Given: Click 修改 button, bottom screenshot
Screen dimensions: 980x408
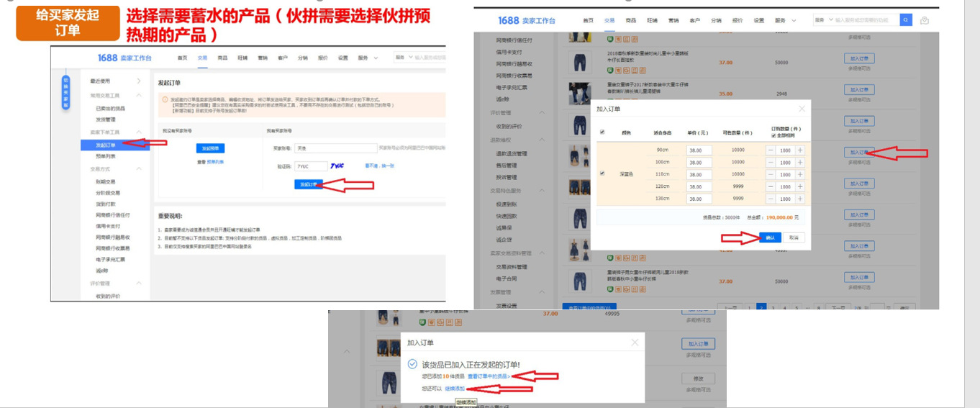Looking at the screenshot, I should (697, 378).
